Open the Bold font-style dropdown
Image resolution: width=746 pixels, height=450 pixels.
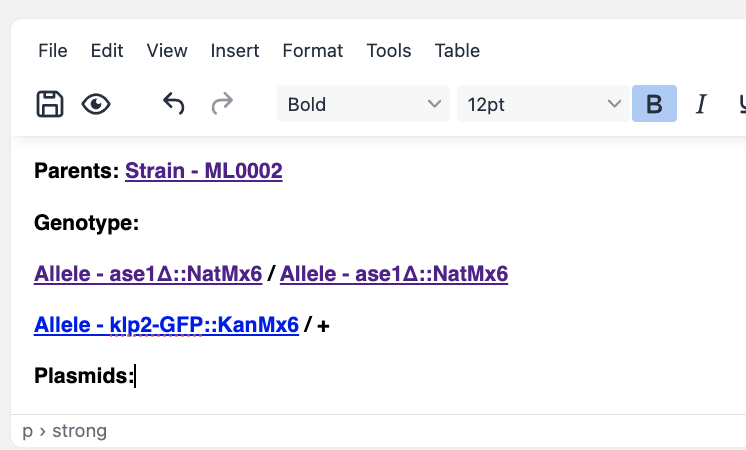tap(363, 104)
